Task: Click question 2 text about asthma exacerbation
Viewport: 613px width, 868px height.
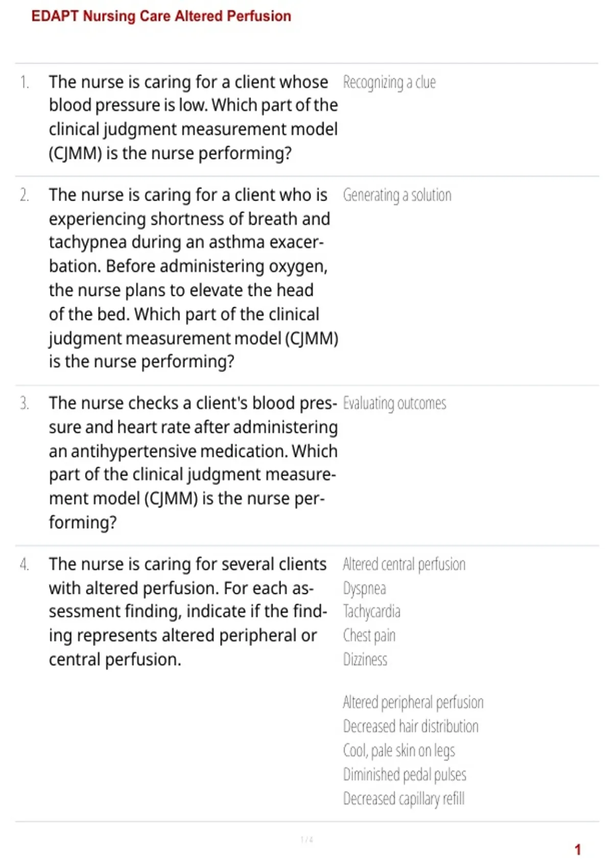Action: tap(193, 278)
